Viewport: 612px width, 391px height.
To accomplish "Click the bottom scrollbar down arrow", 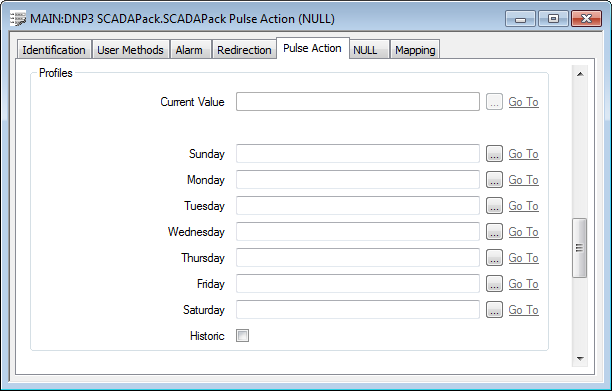I will pos(580,359).
